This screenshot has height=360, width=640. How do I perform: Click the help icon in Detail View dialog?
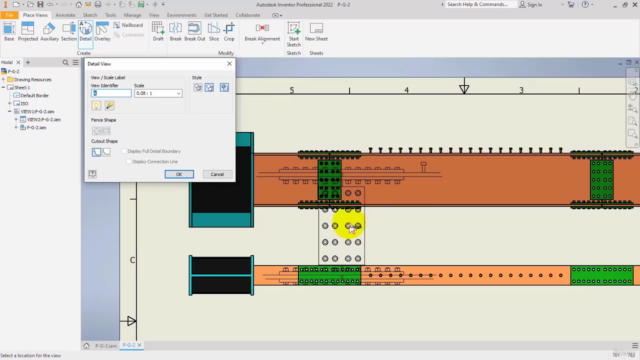(92, 174)
